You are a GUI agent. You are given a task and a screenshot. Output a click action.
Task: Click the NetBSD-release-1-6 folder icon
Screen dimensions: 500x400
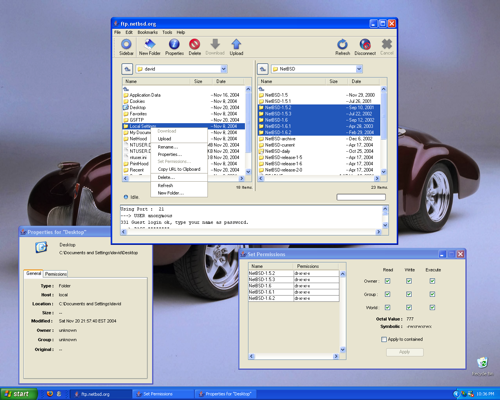tap(261, 164)
